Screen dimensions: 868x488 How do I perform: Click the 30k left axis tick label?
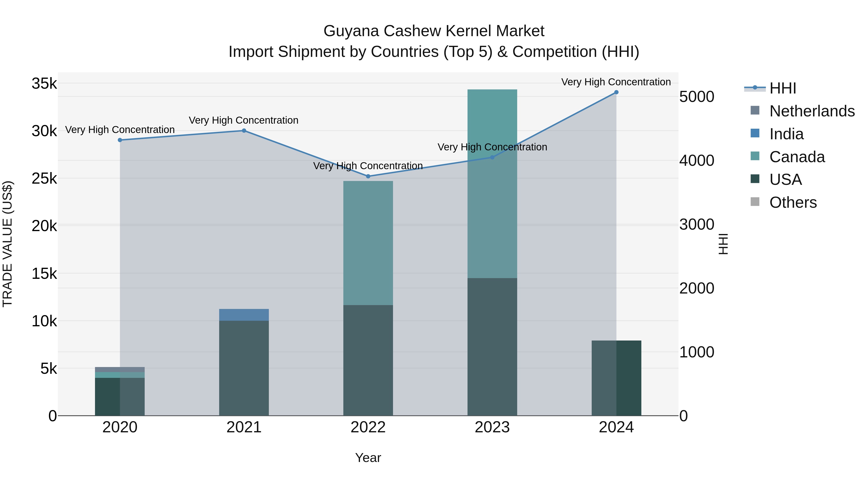coord(44,131)
